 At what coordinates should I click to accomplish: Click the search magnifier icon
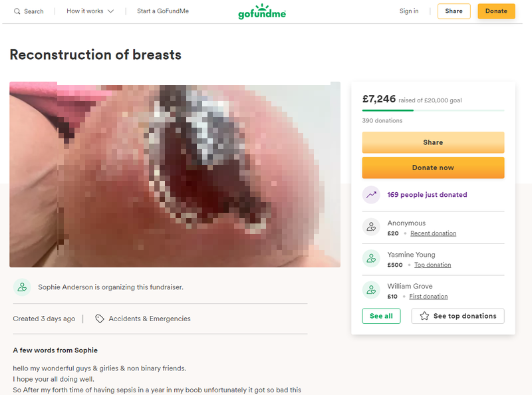[x=17, y=11]
